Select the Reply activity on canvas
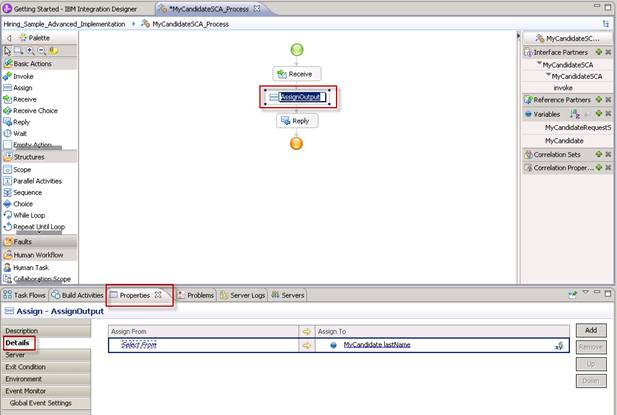617x415 pixels. pos(296,121)
